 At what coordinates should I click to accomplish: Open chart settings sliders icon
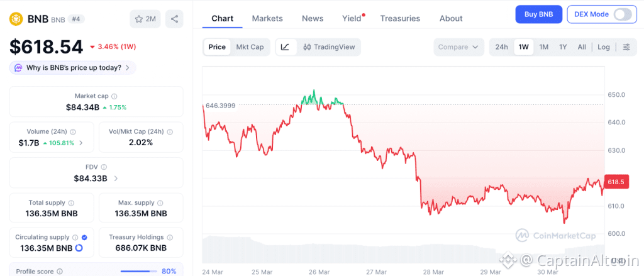tap(626, 47)
